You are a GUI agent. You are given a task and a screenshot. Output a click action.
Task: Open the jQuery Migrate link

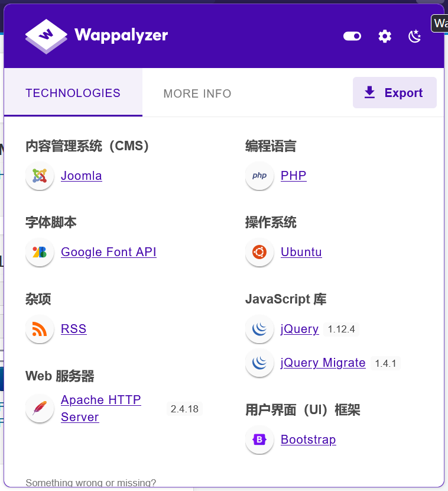click(323, 363)
